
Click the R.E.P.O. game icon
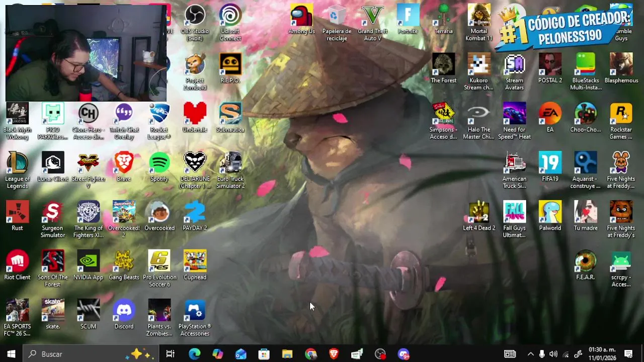point(230,69)
